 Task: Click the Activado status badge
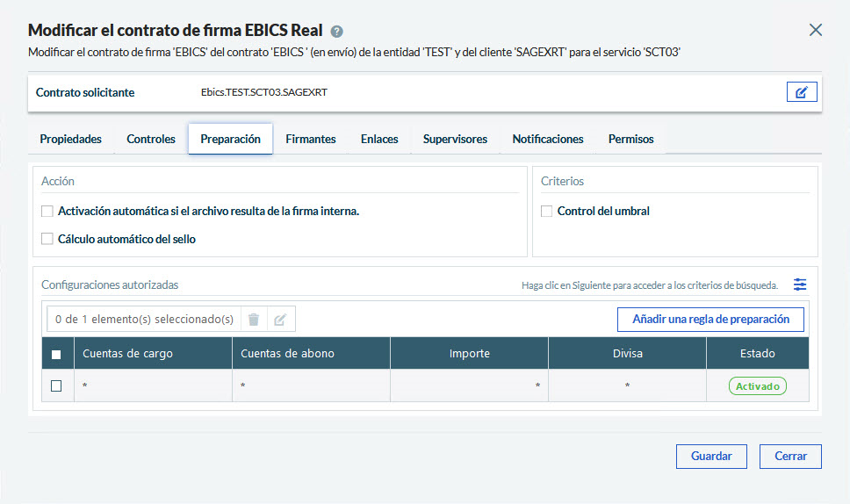tap(757, 385)
